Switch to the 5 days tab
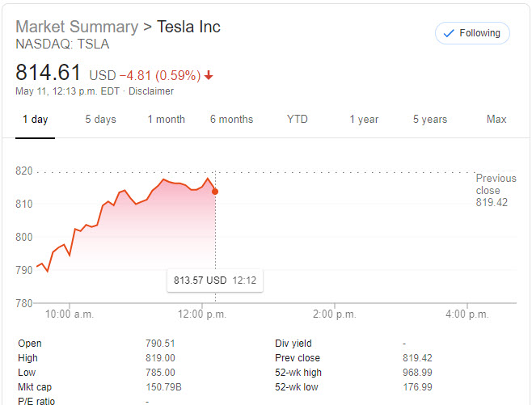This screenshot has width=532, height=405. click(100, 120)
